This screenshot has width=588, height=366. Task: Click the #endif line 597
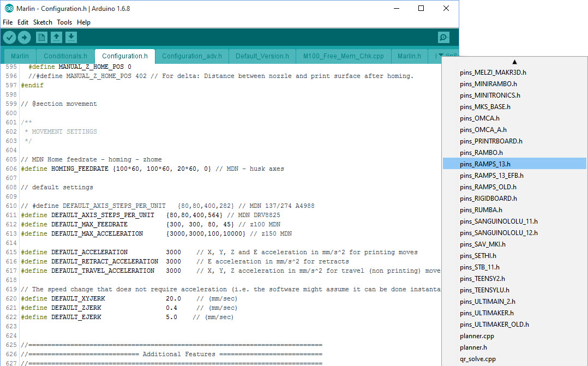(32, 85)
